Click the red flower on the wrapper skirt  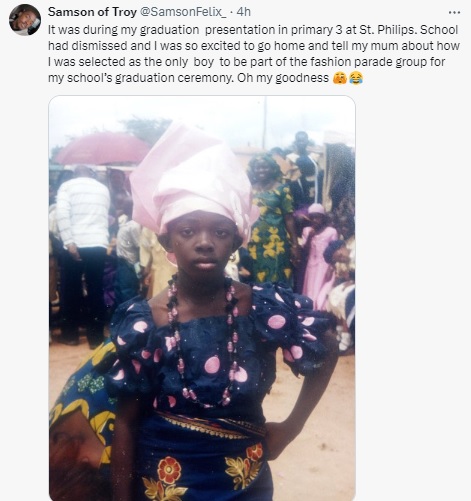[x=169, y=471]
